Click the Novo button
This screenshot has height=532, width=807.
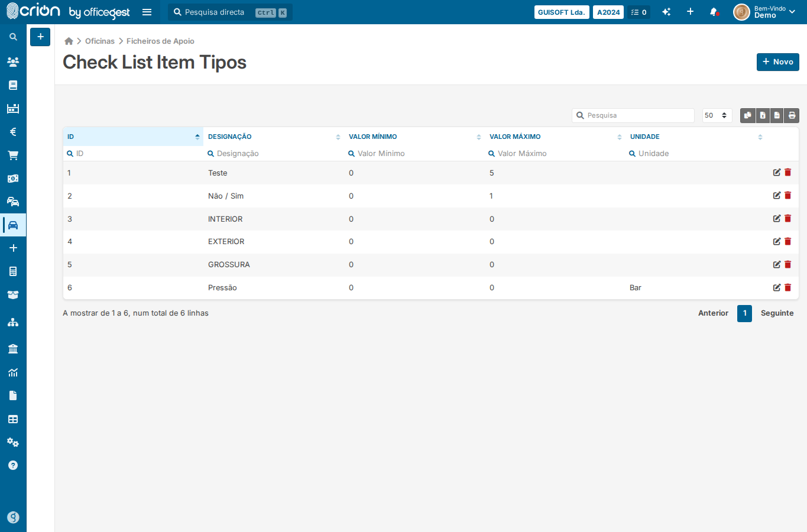(x=778, y=62)
